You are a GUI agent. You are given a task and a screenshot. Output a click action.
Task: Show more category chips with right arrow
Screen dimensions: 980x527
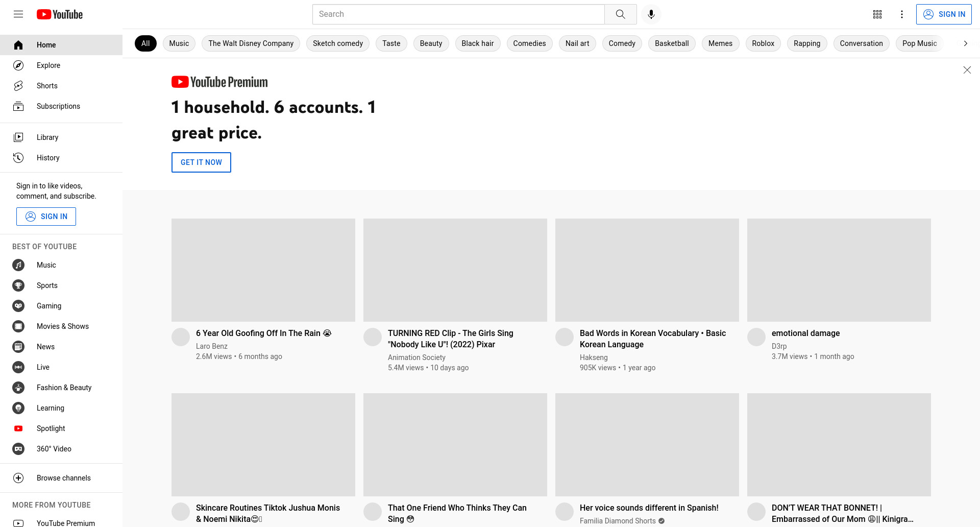965,43
